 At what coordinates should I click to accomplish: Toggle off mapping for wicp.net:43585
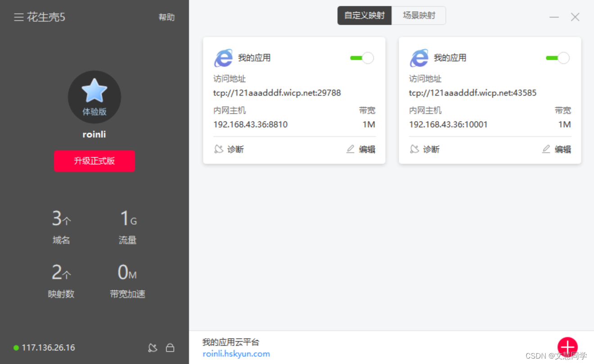click(558, 58)
